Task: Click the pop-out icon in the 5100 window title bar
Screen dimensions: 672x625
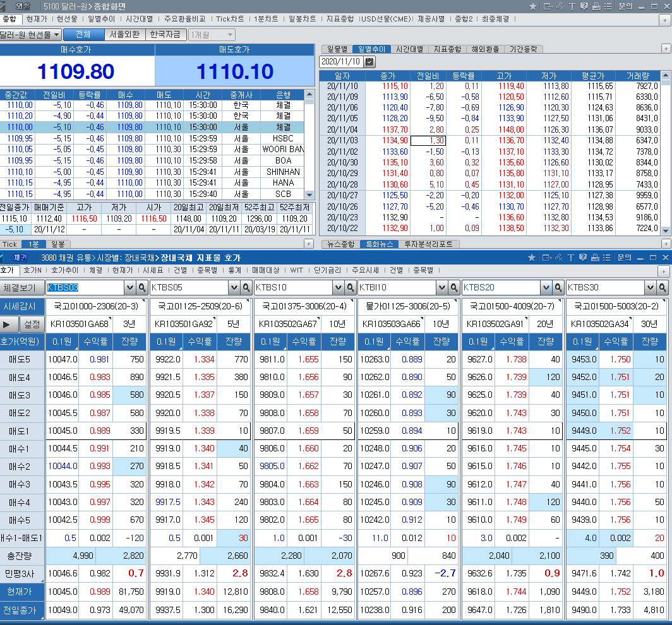Action: click(x=548, y=6)
